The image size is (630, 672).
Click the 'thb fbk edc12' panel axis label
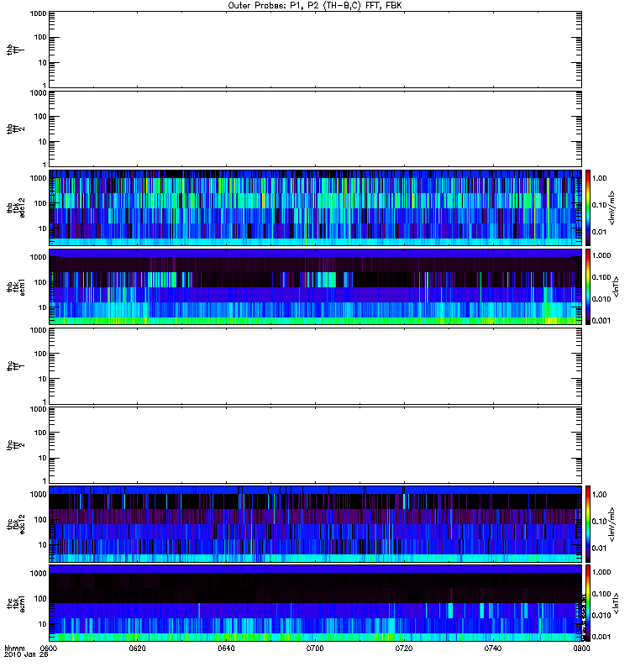(x=15, y=207)
